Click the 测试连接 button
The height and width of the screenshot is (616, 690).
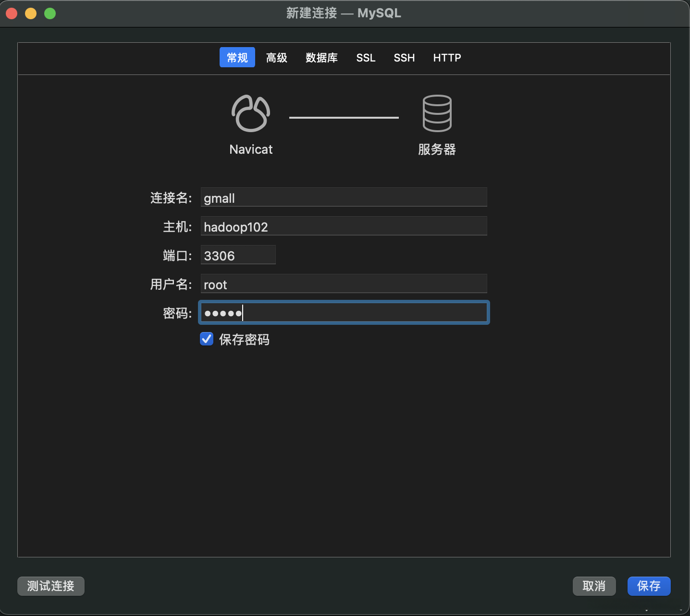point(50,586)
